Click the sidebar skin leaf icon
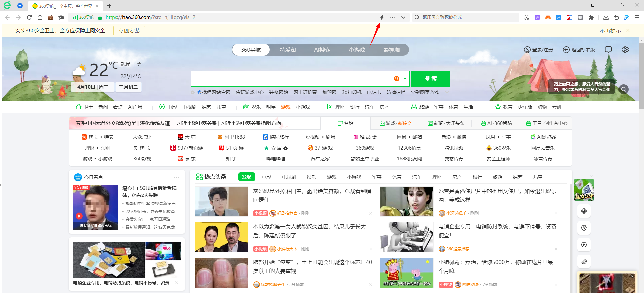Screen dimensions: 644x293 [584, 261]
